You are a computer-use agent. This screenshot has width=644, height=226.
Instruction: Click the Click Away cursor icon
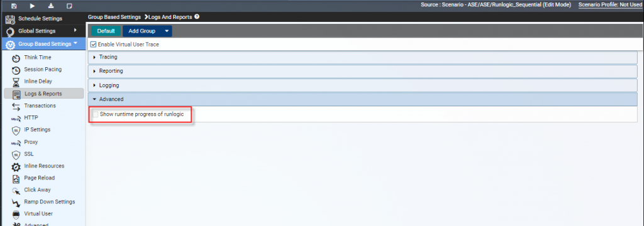tap(16, 190)
